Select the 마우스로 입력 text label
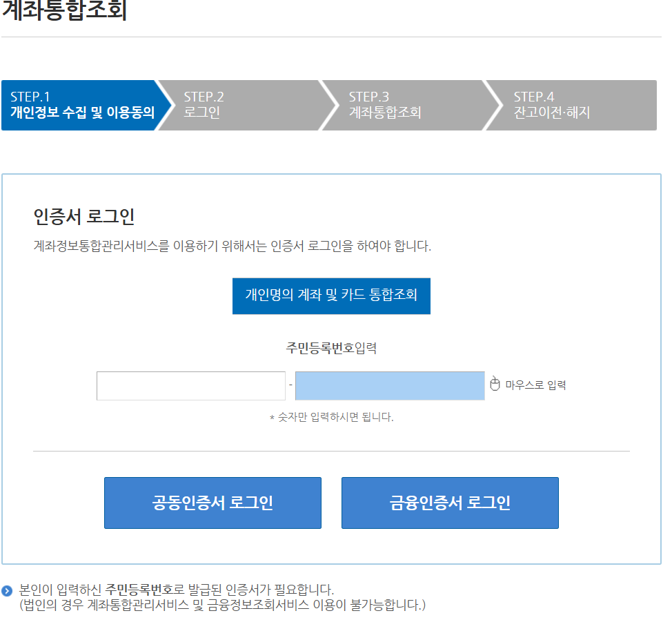 [535, 385]
